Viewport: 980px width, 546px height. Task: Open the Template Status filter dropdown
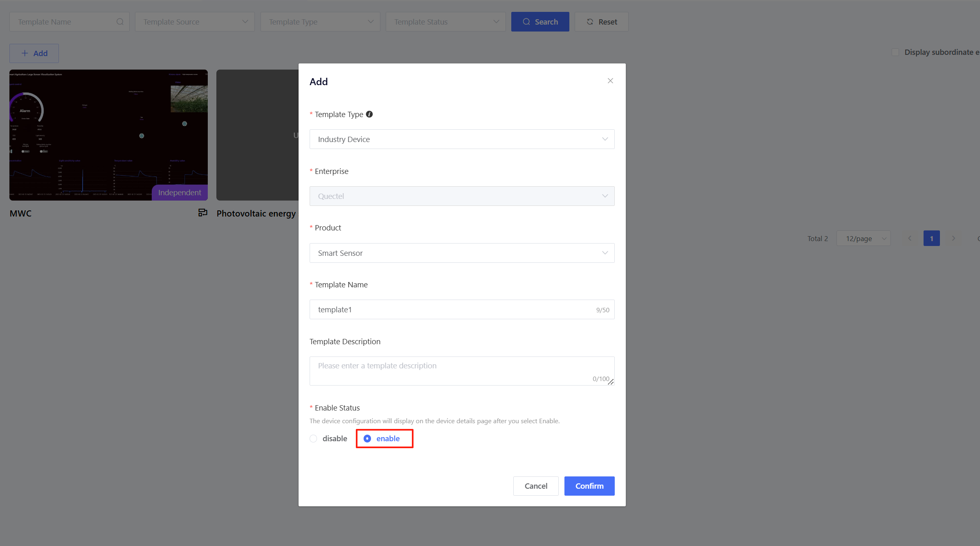445,22
